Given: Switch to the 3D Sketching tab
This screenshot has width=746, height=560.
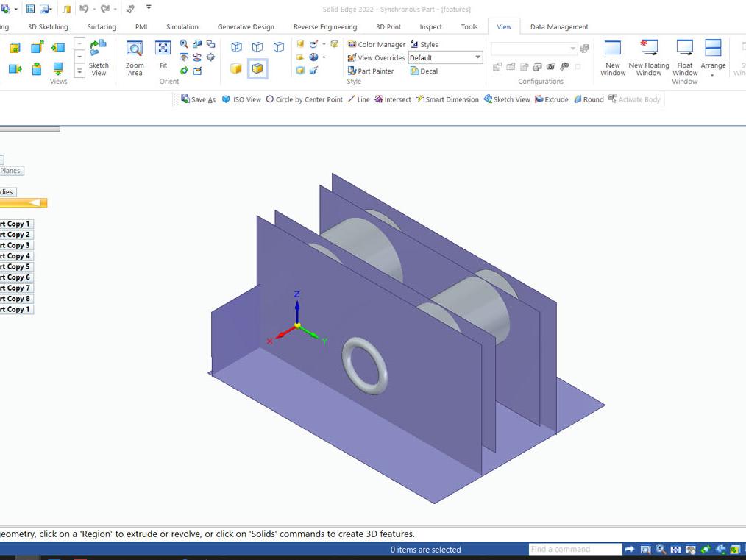Looking at the screenshot, I should click(48, 26).
